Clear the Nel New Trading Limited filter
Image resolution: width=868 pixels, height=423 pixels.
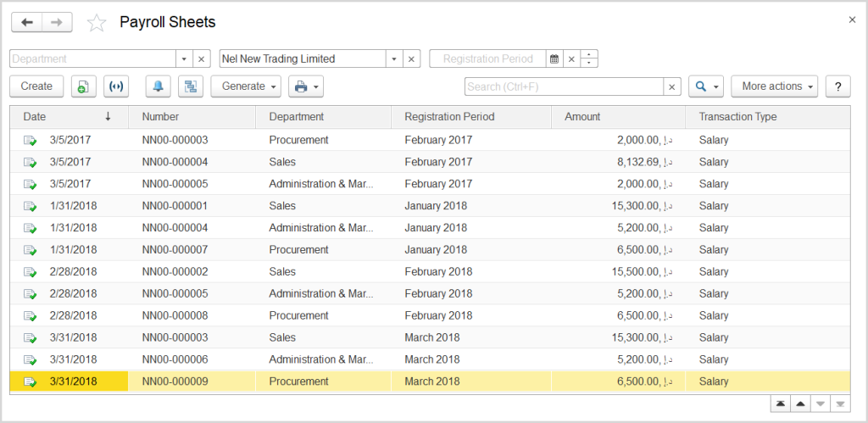tap(411, 58)
